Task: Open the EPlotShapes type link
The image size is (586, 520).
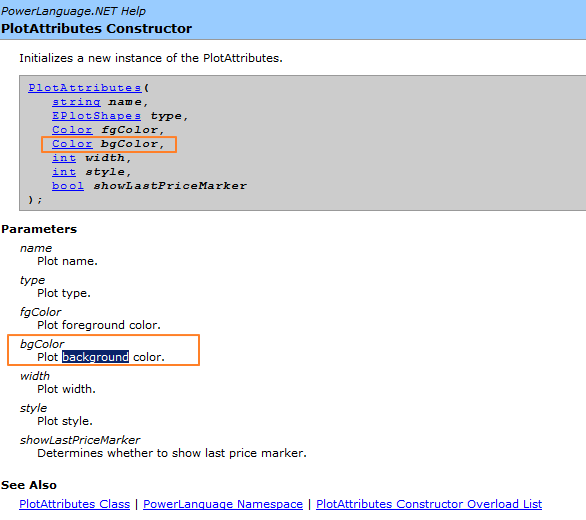Action: (96, 116)
